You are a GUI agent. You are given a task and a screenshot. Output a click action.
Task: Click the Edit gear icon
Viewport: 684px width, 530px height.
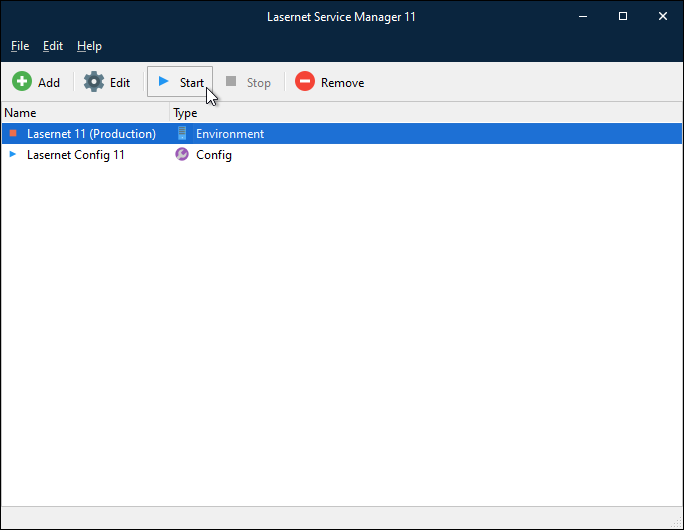pyautogui.click(x=94, y=82)
